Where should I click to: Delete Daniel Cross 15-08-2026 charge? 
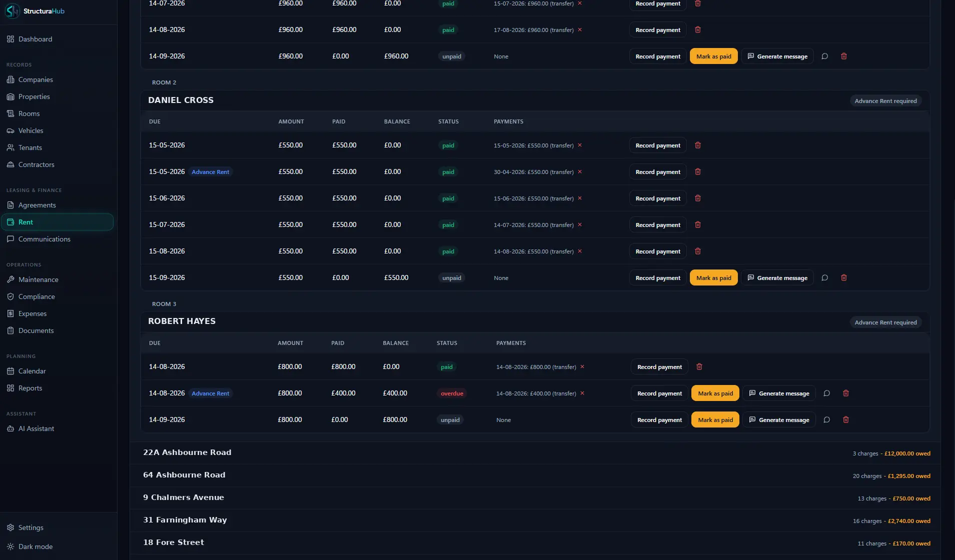698,251
